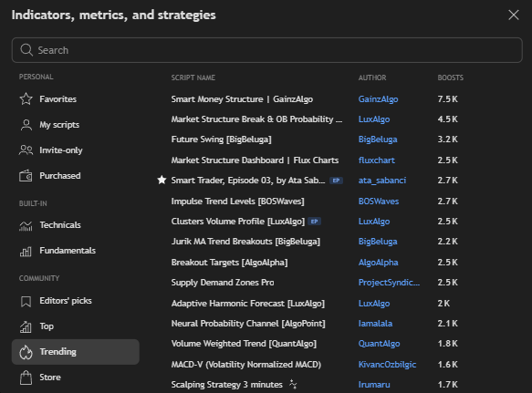Add Future Swing [BigBeluga] script

coord(221,140)
